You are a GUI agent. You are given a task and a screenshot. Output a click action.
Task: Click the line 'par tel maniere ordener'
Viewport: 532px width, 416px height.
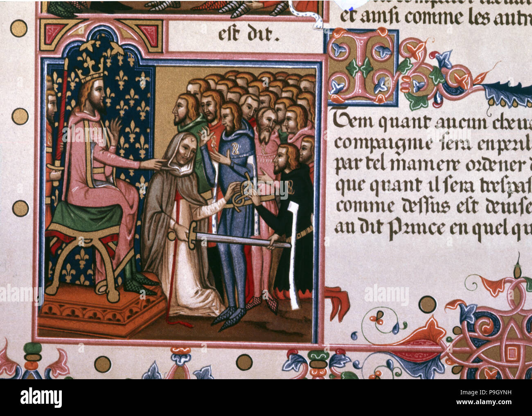pyautogui.click(x=433, y=164)
